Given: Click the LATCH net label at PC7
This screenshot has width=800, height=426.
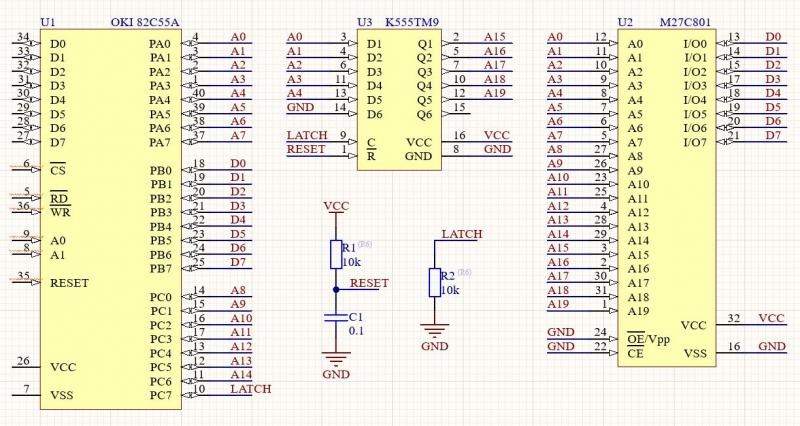Looking at the screenshot, I should coord(250,388).
